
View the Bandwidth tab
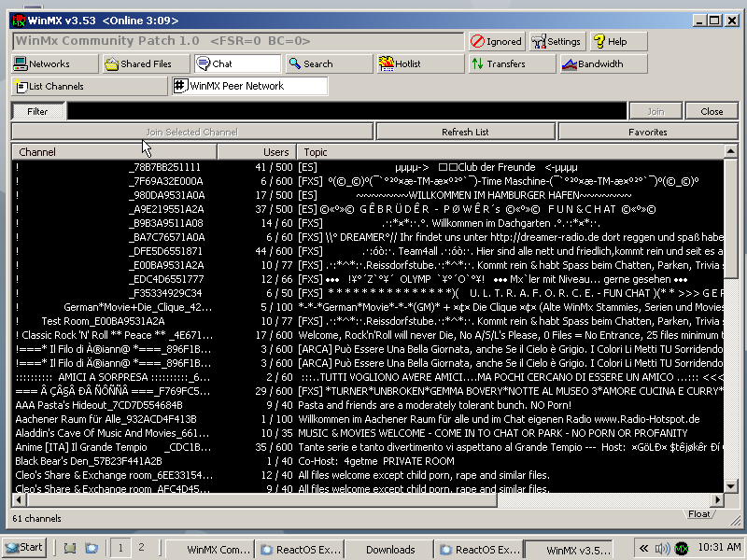[x=603, y=63]
